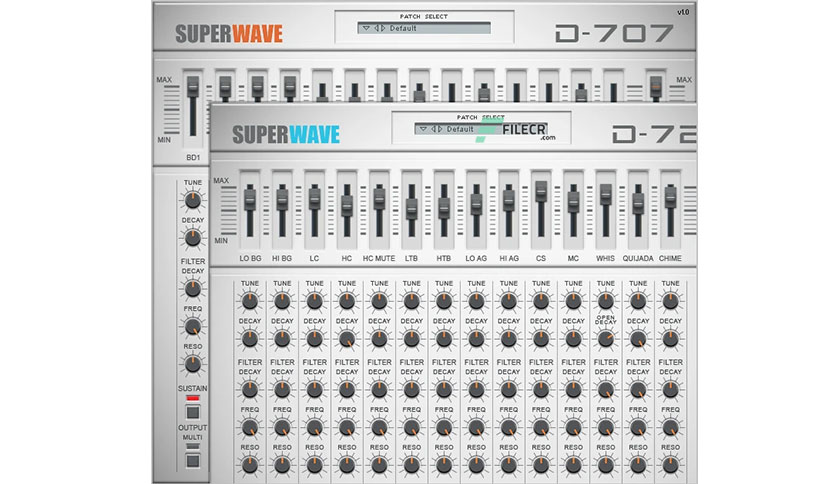Click the LO BG column TUNE knob
836x484 pixels.
250,301
